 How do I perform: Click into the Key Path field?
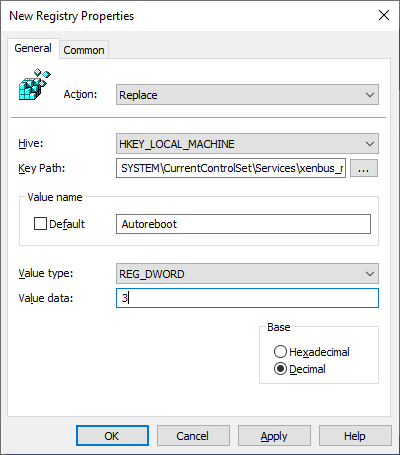(231, 168)
